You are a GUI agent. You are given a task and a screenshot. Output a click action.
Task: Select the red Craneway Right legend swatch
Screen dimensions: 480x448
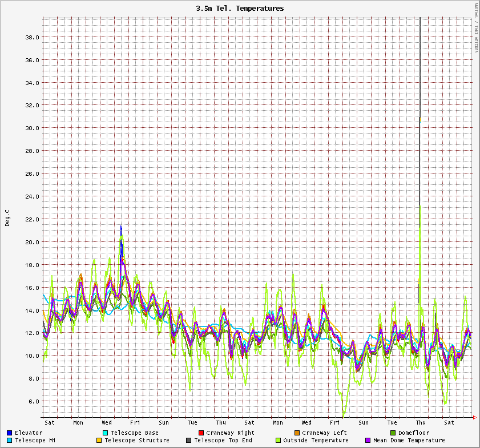pyautogui.click(x=201, y=433)
